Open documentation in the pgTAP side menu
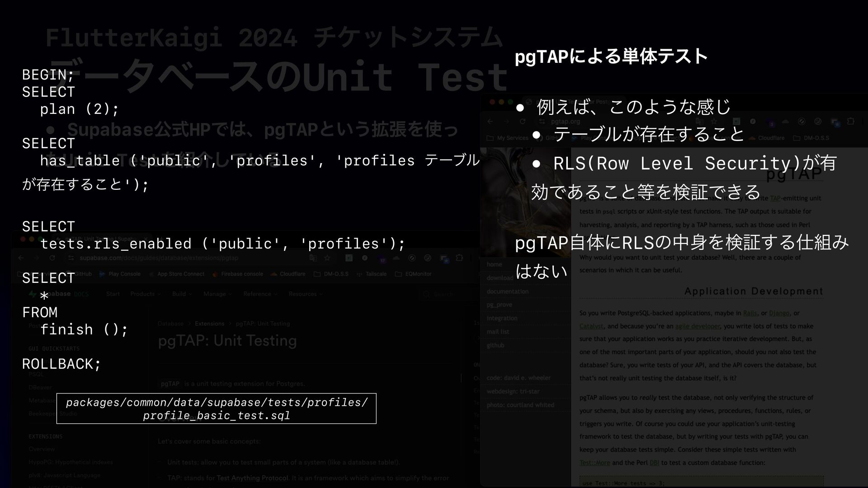Viewport: 868px width, 488px height. 507,291
